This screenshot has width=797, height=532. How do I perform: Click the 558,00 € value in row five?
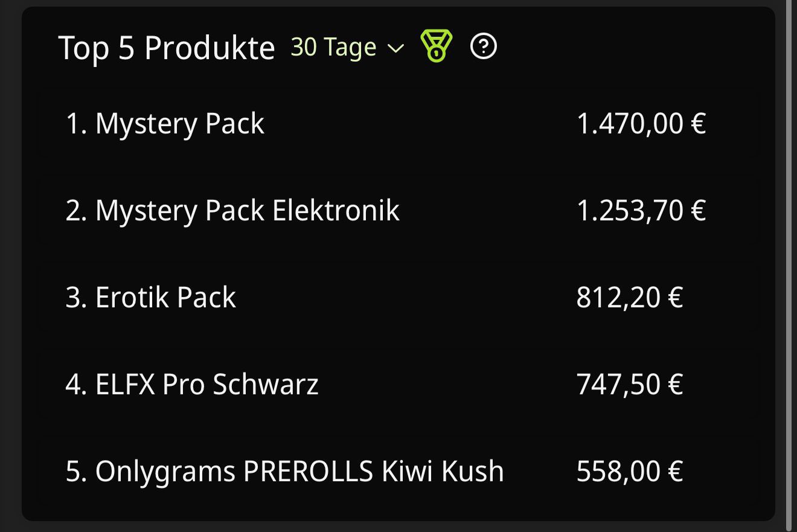pyautogui.click(x=630, y=471)
